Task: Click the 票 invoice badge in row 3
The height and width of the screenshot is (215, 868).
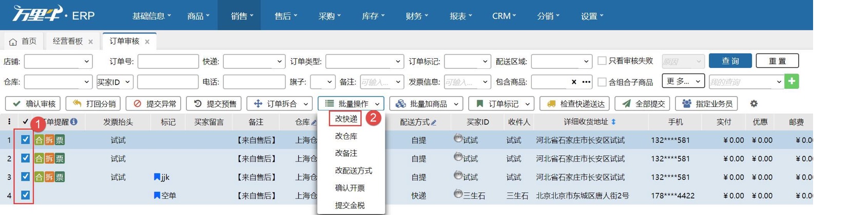Action: [60, 177]
